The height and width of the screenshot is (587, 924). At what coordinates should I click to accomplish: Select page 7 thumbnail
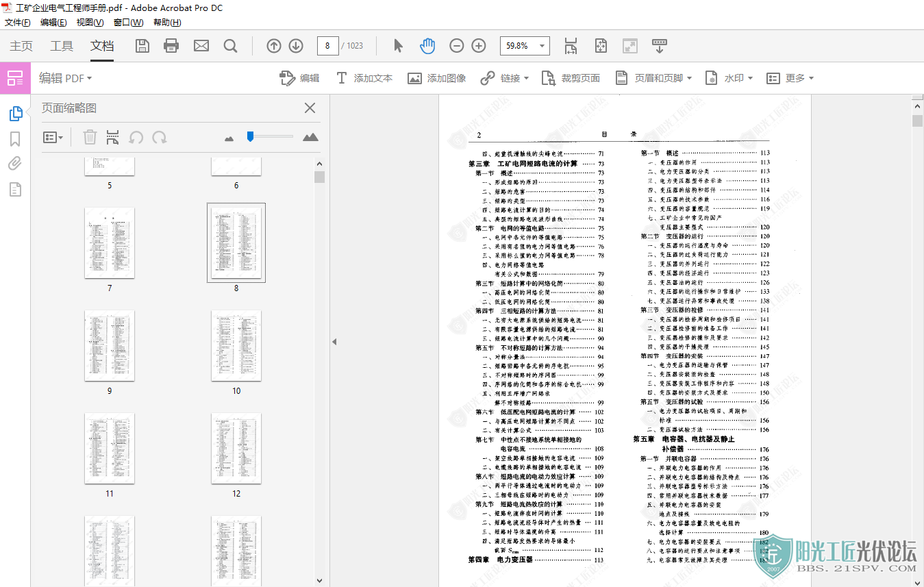pyautogui.click(x=110, y=243)
